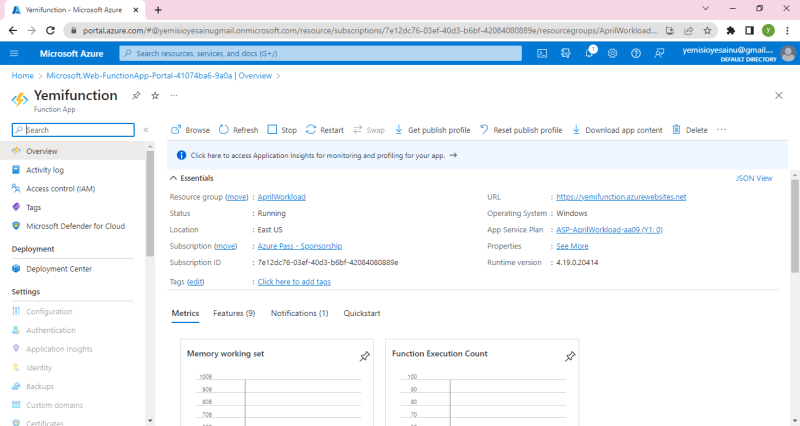The image size is (800, 426).
Task: Close the Yemifunction blade
Action: [779, 95]
